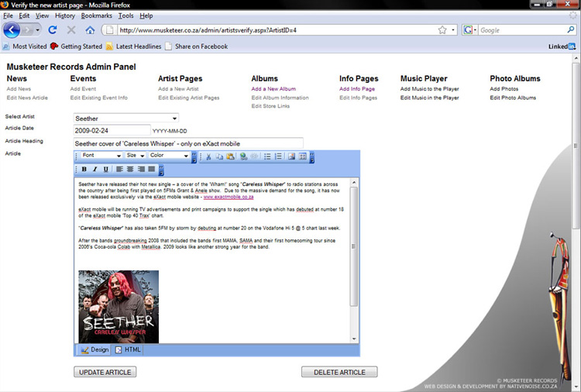Click the URL address bar

[276, 30]
